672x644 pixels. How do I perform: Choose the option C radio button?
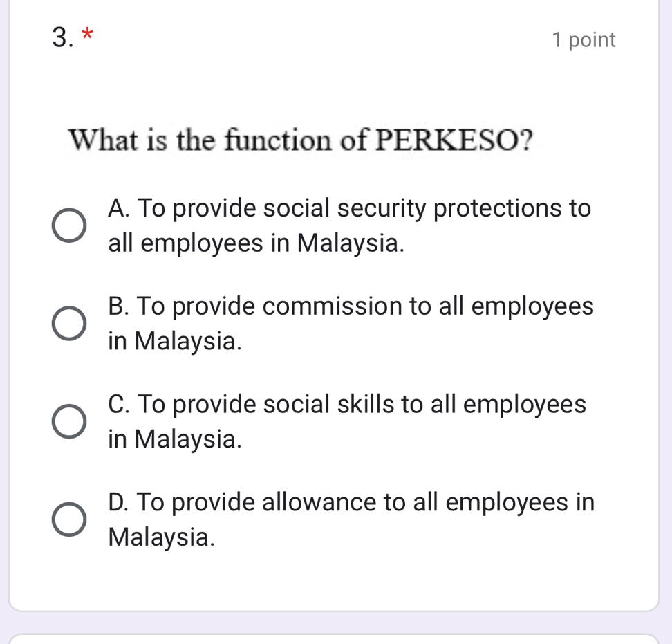pos(70,422)
